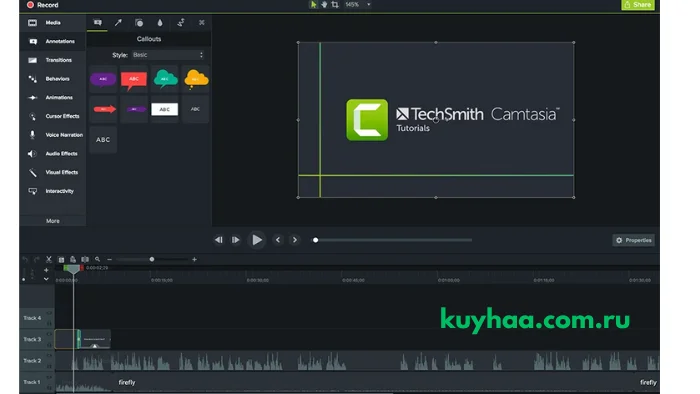The height and width of the screenshot is (394, 700).
Task: Open the Voice Narration tab
Action: coord(53,135)
